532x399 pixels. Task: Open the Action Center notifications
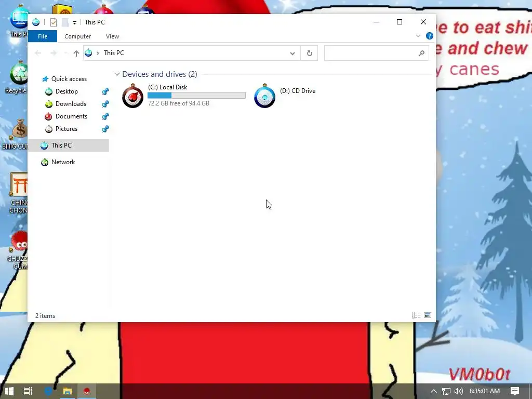click(515, 391)
